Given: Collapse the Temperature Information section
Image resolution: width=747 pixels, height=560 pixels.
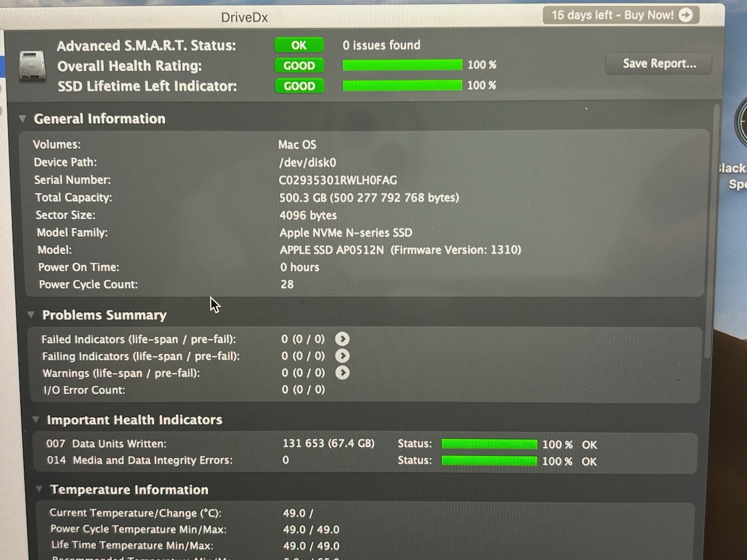Looking at the screenshot, I should click(39, 489).
